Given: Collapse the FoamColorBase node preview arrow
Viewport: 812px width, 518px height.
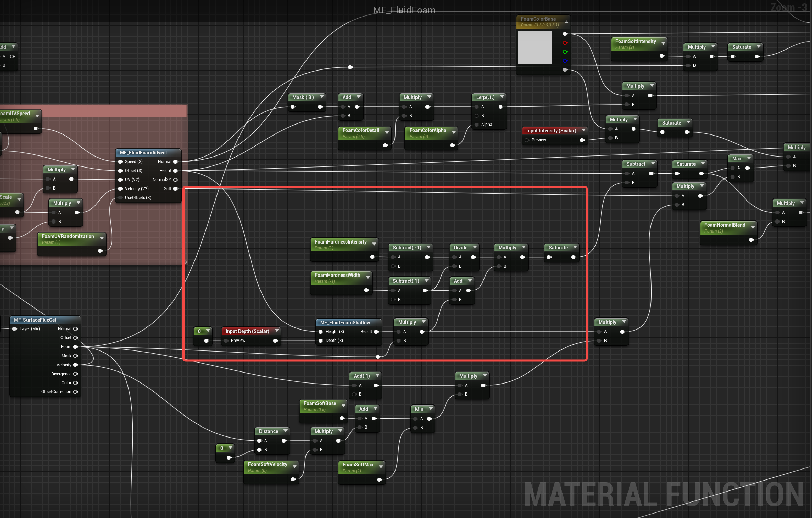Looking at the screenshot, I should [x=566, y=22].
